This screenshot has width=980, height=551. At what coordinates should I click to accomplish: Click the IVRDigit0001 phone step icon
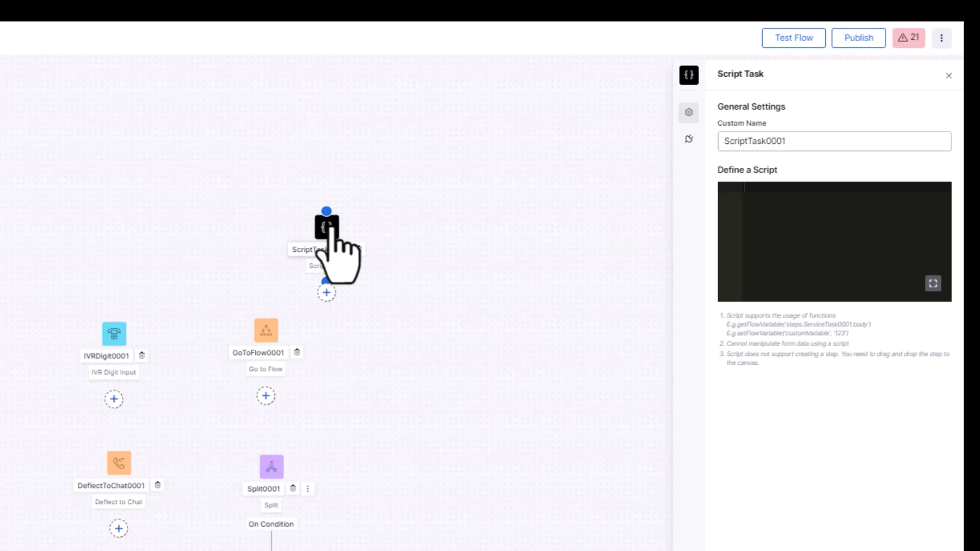coord(114,333)
